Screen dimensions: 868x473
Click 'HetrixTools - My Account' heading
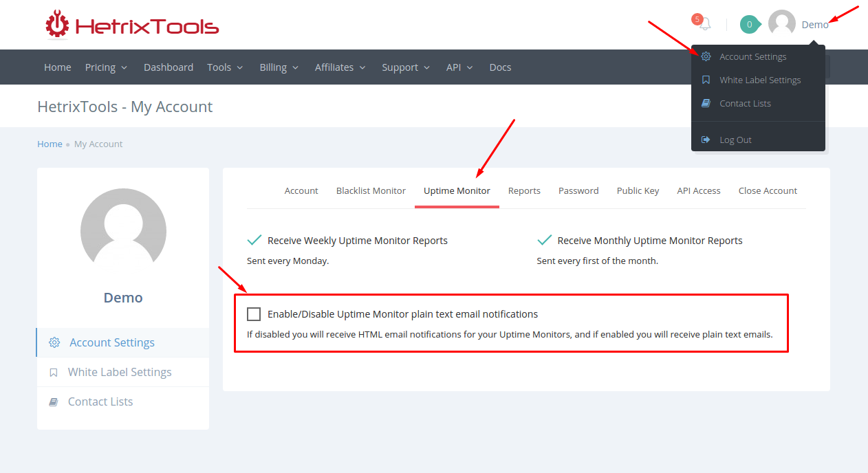pos(125,107)
